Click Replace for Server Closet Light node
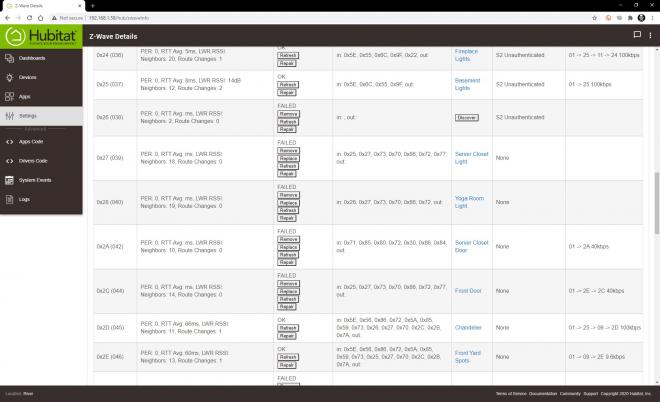 [x=288, y=159]
